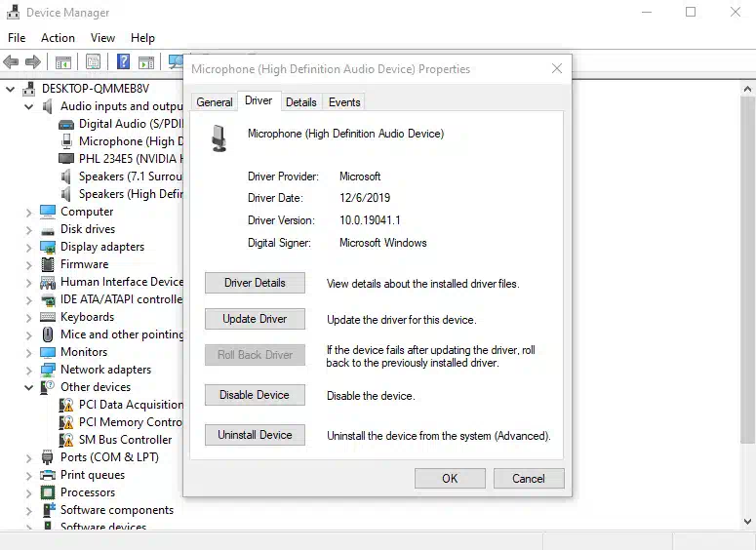Image resolution: width=756 pixels, height=550 pixels.
Task: Click the Digital Audio (S/PDIF) device icon
Action: (x=66, y=125)
